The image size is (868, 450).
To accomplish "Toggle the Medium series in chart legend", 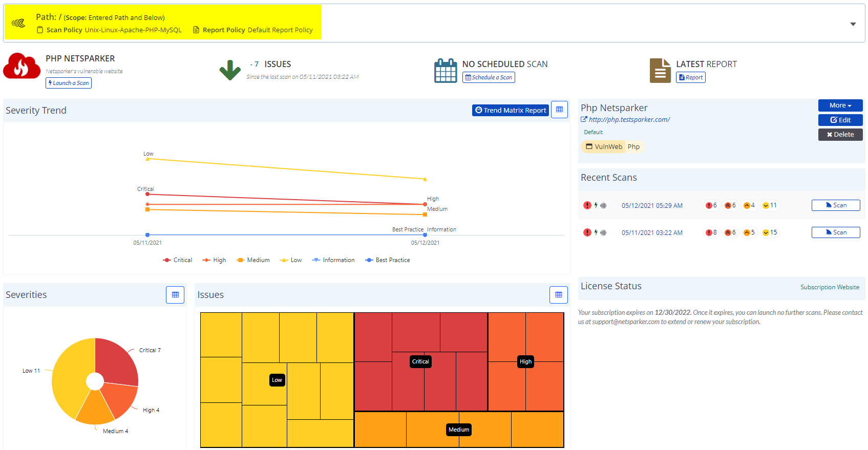I will (x=253, y=260).
